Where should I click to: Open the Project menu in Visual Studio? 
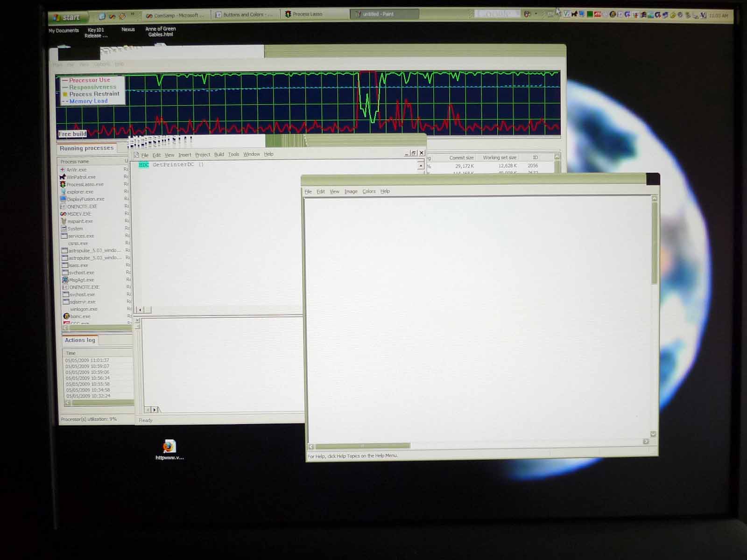pos(203,154)
